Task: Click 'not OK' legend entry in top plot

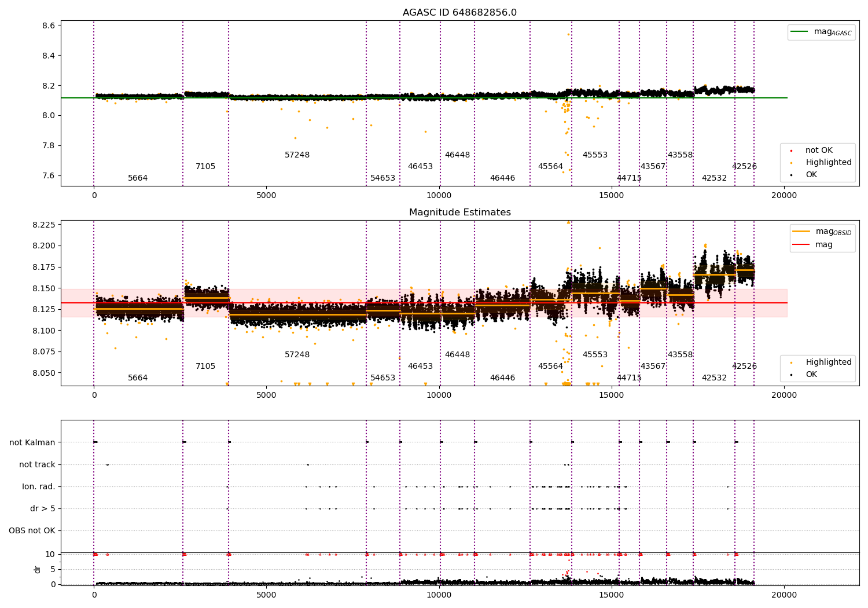Action: (819, 151)
